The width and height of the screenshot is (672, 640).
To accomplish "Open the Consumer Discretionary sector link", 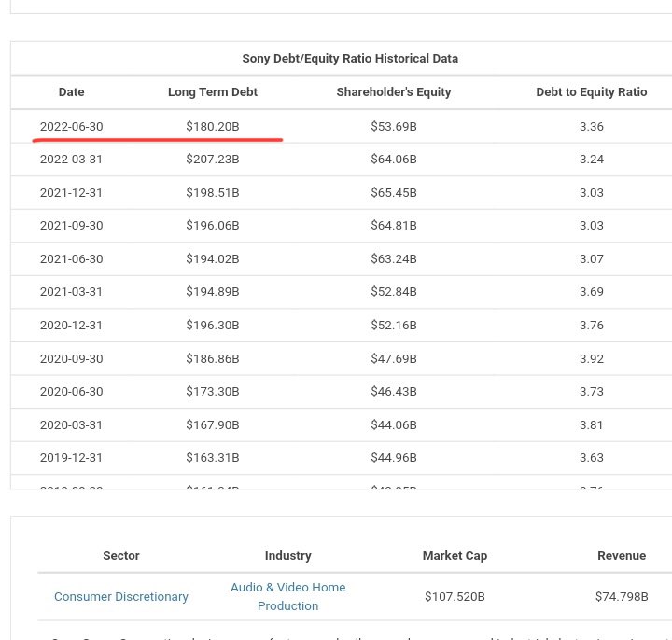I will pos(120,596).
